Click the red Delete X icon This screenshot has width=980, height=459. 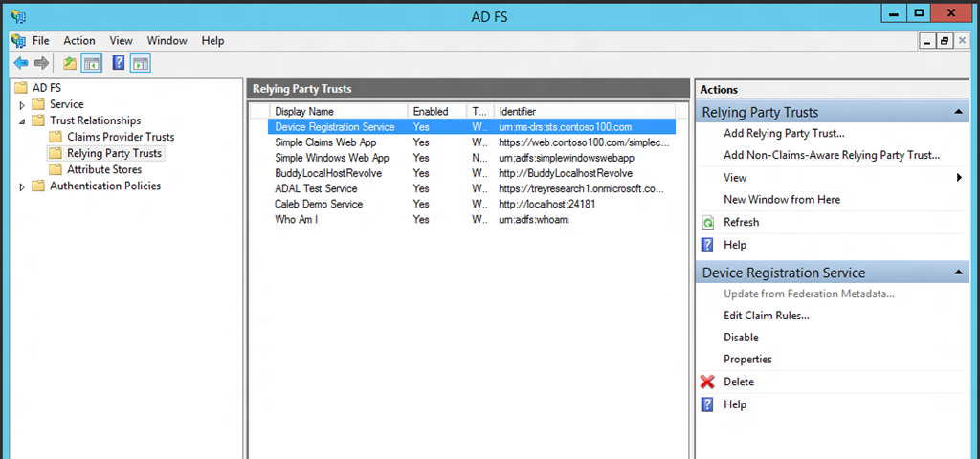coord(707,382)
